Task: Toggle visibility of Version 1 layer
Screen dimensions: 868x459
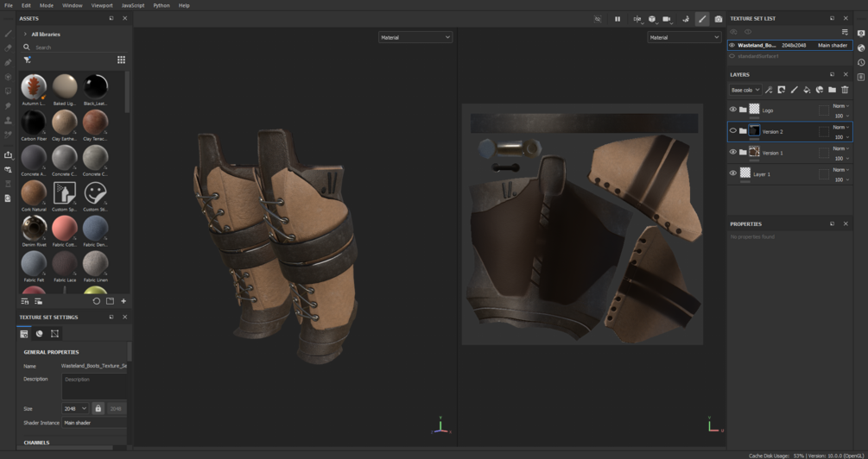Action: pyautogui.click(x=733, y=152)
